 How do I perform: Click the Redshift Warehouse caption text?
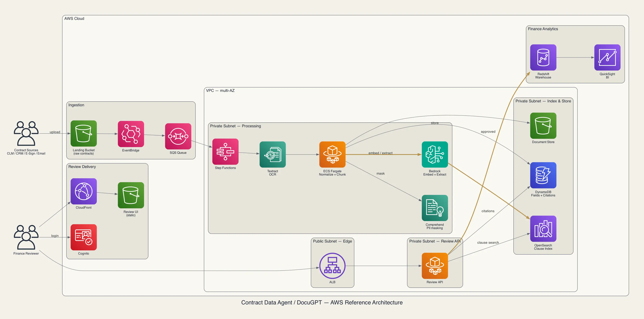[x=543, y=76]
